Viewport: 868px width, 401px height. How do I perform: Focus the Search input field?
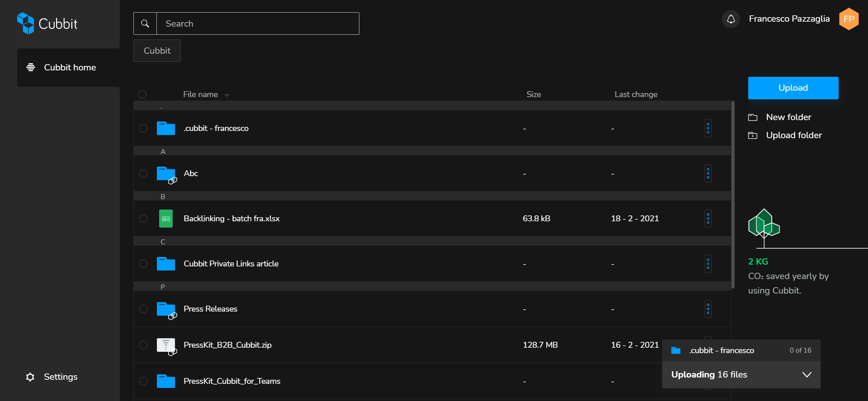(x=258, y=23)
